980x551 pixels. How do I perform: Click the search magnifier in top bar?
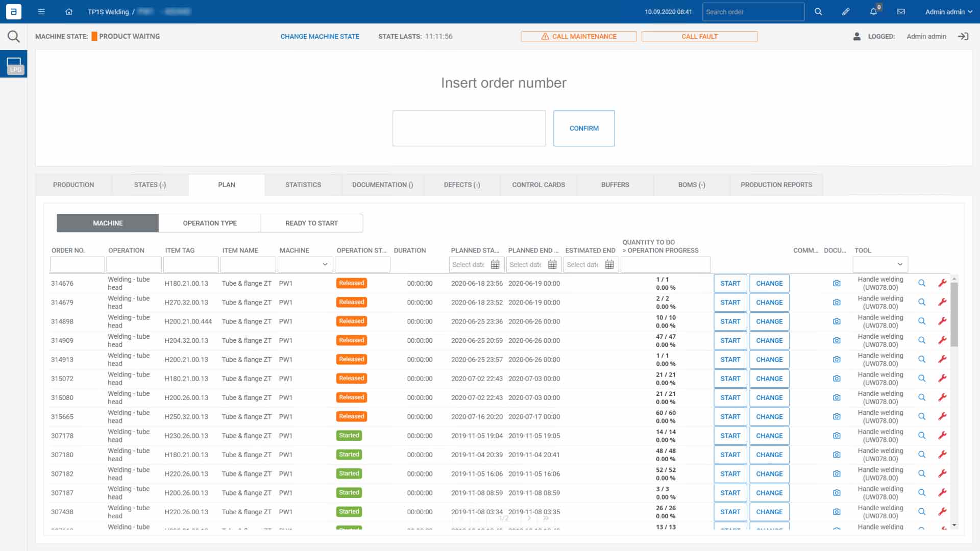pos(818,12)
